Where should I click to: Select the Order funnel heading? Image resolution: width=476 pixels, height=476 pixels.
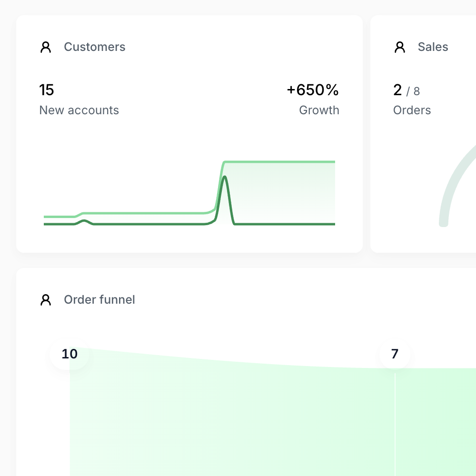pos(99,299)
